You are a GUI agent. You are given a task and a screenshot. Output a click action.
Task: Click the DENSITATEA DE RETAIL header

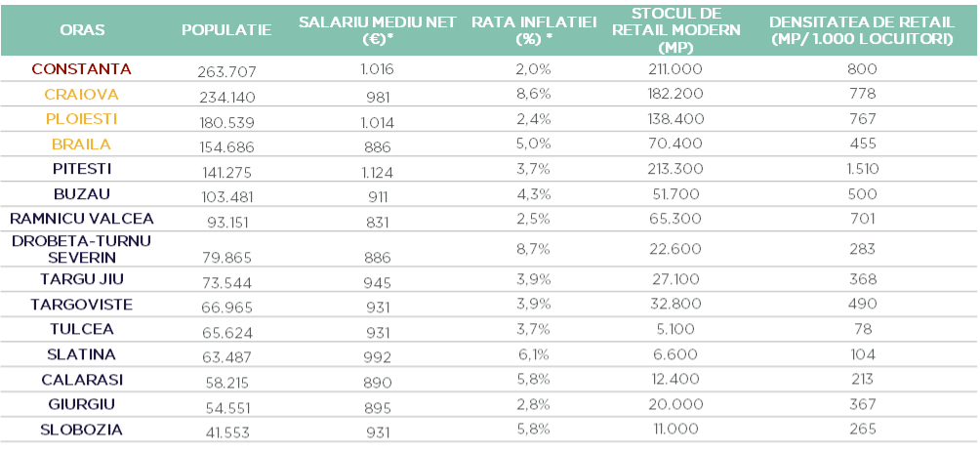pyautogui.click(x=862, y=30)
